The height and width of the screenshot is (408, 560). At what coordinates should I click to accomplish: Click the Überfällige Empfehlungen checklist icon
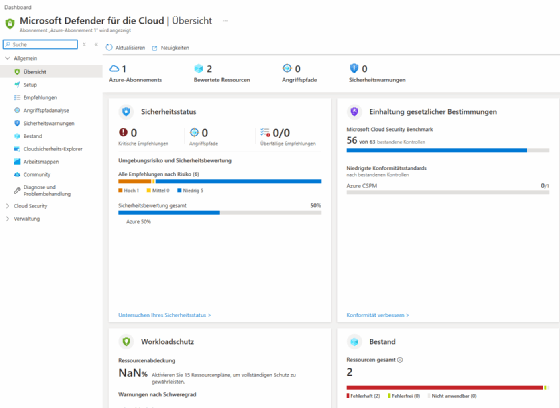265,132
